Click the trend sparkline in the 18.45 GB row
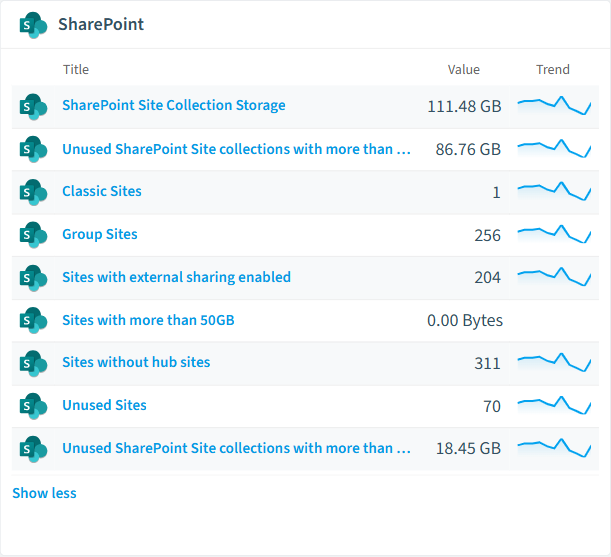The image size is (611, 557). [554, 448]
